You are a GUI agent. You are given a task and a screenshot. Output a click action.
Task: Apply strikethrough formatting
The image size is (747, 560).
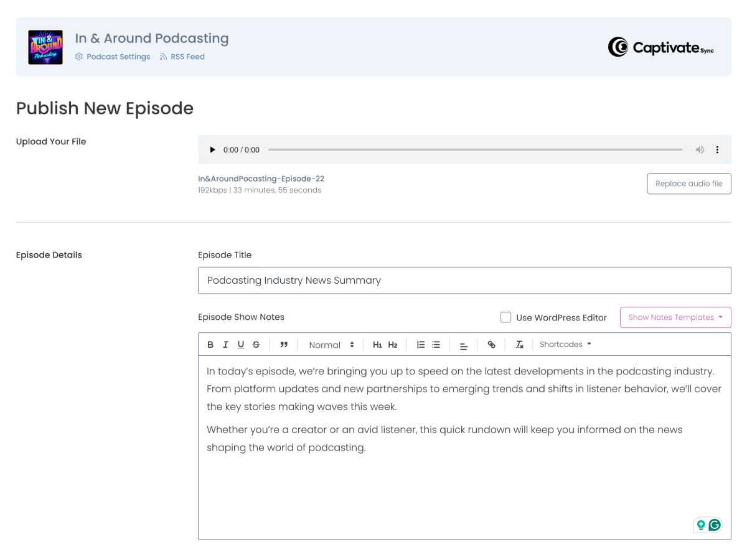pyautogui.click(x=256, y=345)
